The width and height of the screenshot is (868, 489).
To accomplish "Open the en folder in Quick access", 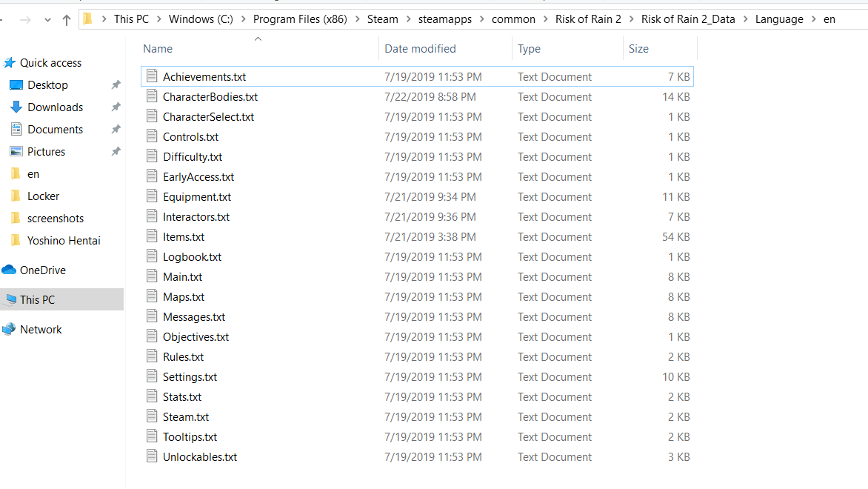I will (33, 174).
